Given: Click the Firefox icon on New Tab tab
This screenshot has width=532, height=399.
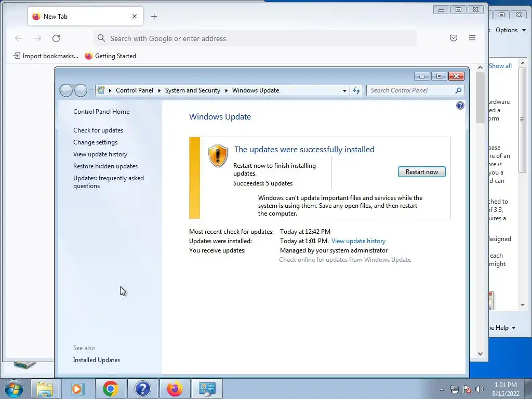Looking at the screenshot, I should coord(36,16).
